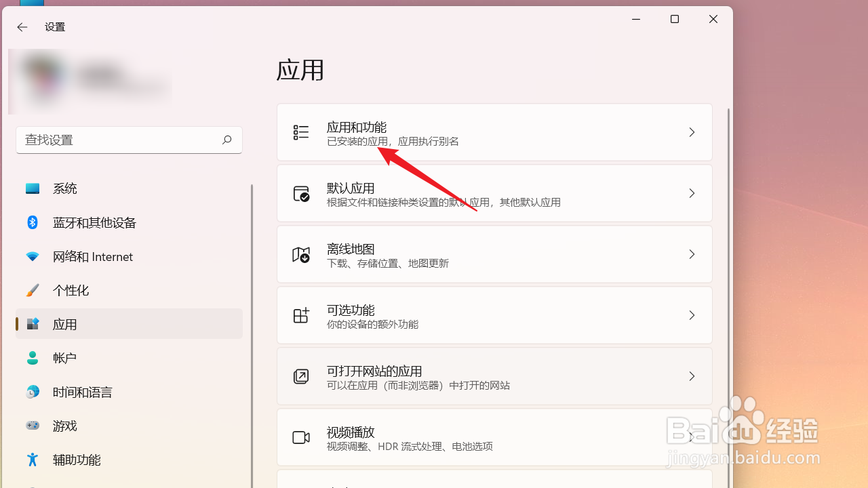Viewport: 868px width, 488px height.
Task: Select the 辅助功能 accessibility icon
Action: point(33,460)
